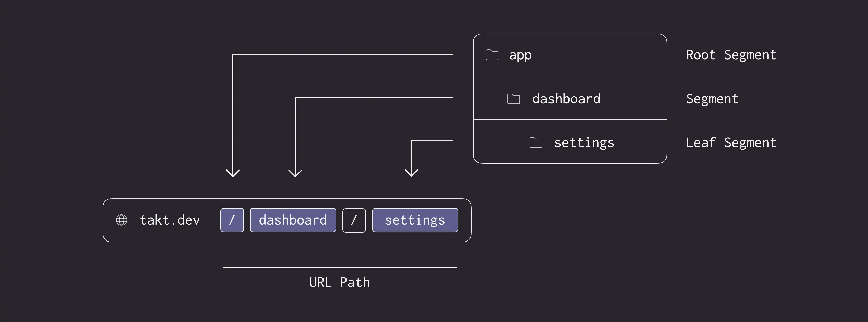Select the dashboard folder row
This screenshot has height=322, width=868.
[x=570, y=98]
